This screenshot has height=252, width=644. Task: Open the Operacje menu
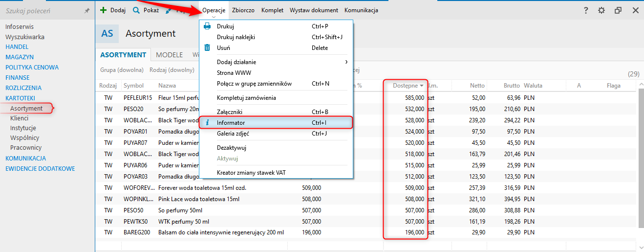click(x=214, y=10)
